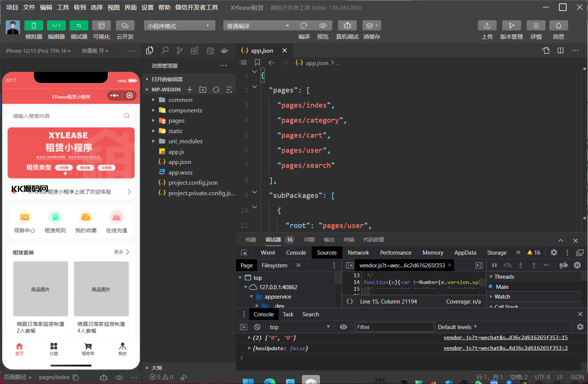
Task: Tap 在线充值 in simulator
Action: point(117,222)
